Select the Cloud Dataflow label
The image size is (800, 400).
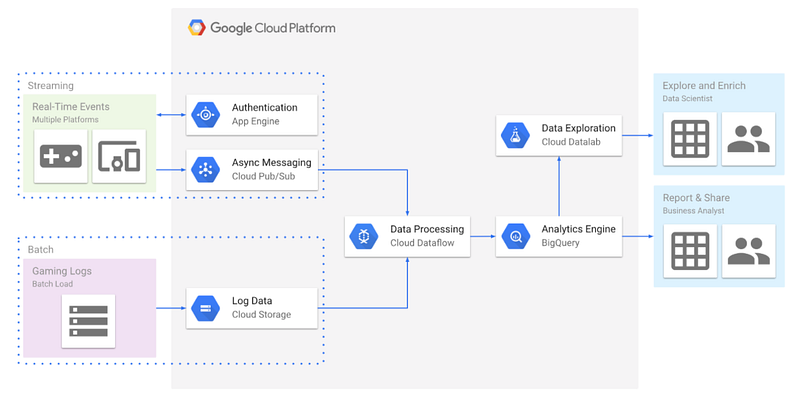[422, 243]
